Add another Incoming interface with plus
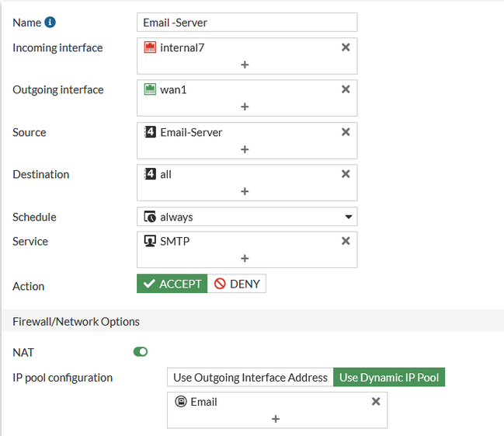The image size is (504, 436). tap(245, 65)
